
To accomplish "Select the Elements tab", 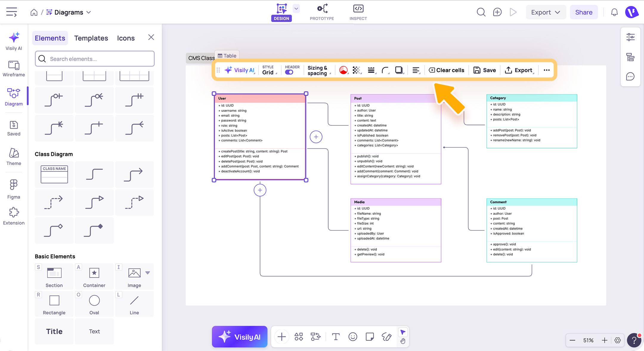I will [x=50, y=38].
